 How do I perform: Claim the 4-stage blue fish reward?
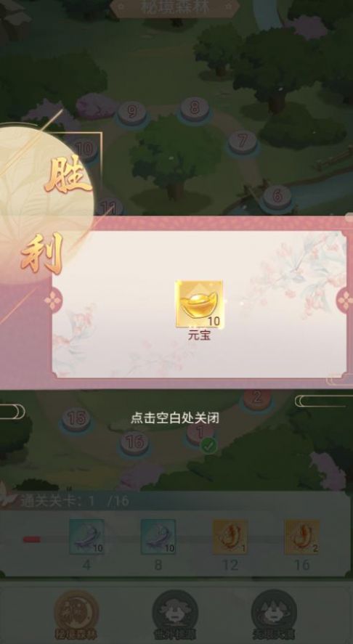pos(86,537)
